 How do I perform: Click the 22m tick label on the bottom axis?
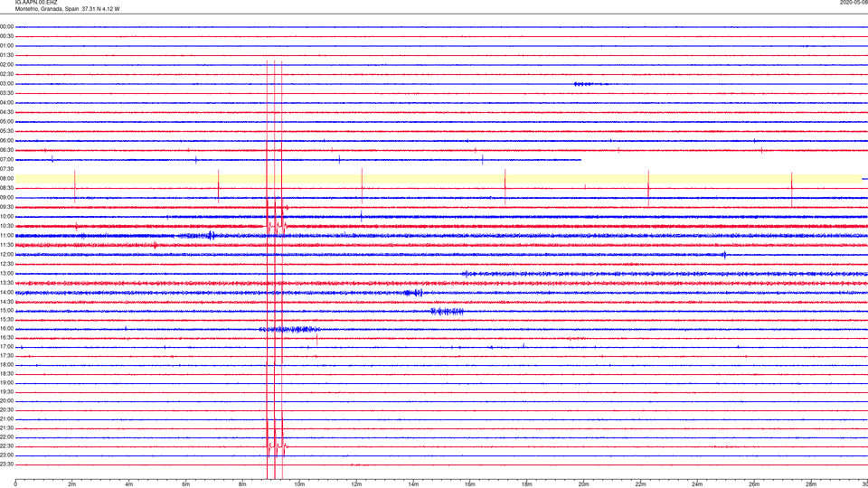click(640, 484)
